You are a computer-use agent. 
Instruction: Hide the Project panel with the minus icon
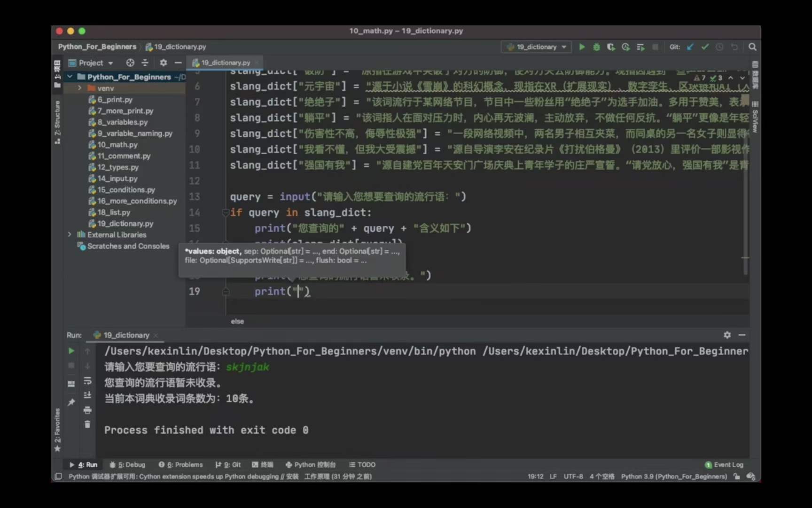coord(178,63)
